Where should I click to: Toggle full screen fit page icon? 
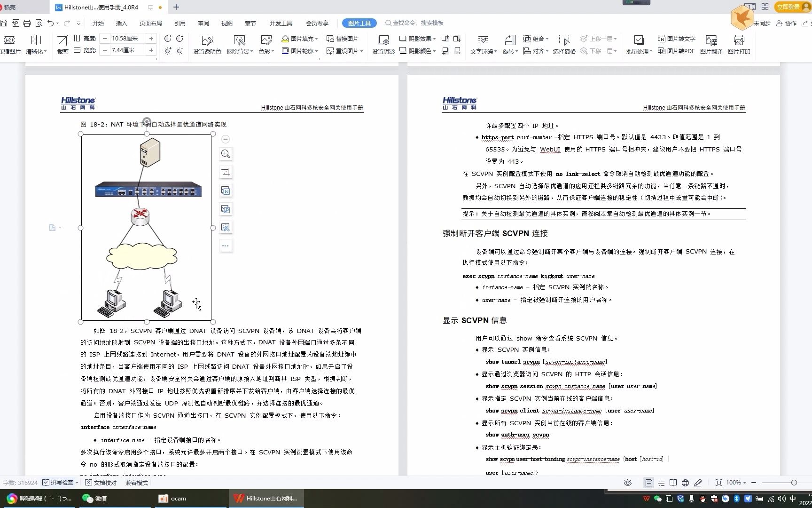click(x=718, y=483)
